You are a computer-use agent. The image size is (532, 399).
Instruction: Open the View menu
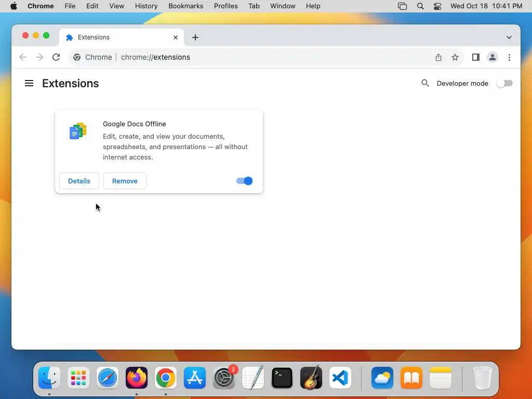(117, 6)
